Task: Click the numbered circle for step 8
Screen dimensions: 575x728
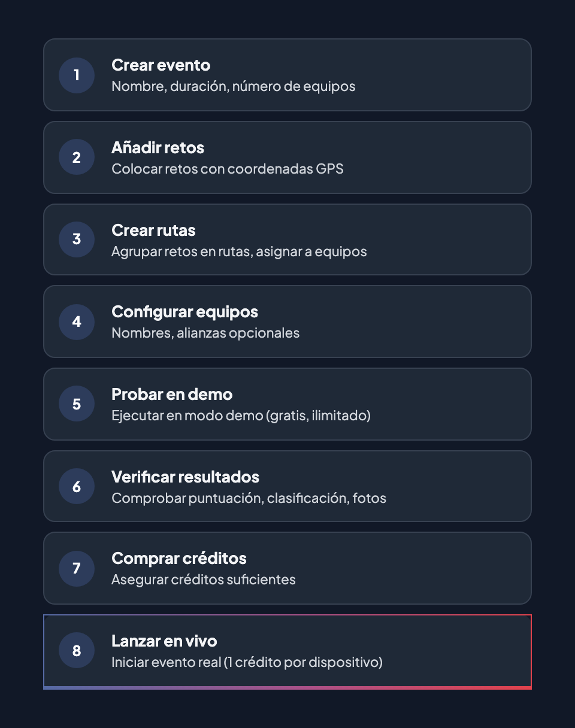Action: pos(76,650)
